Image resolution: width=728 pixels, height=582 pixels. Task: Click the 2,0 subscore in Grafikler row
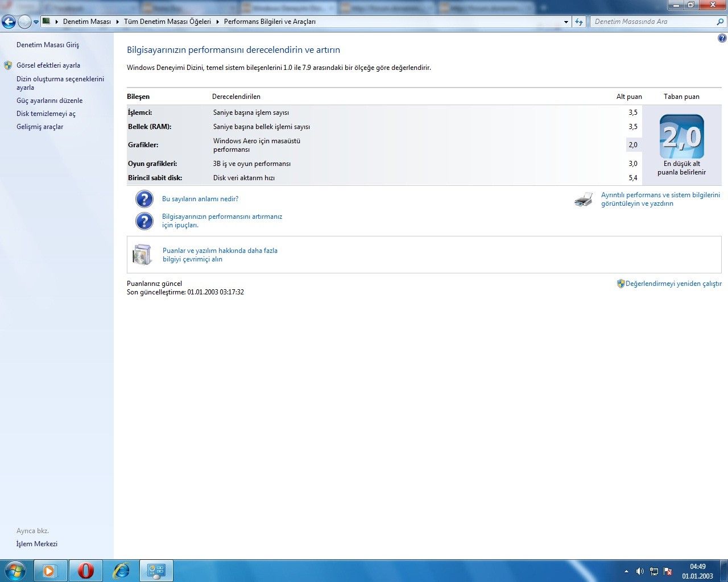point(633,145)
